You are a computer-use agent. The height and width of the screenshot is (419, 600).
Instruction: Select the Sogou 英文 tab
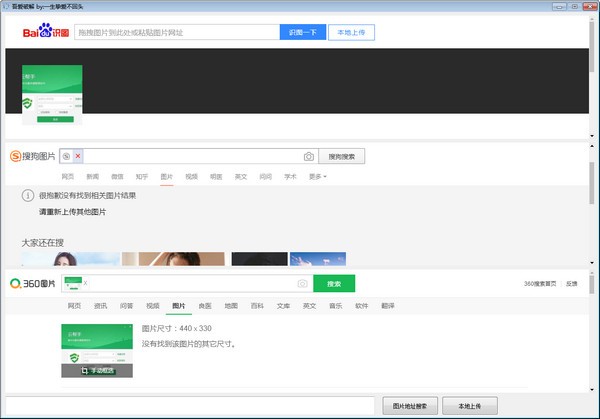[241, 176]
